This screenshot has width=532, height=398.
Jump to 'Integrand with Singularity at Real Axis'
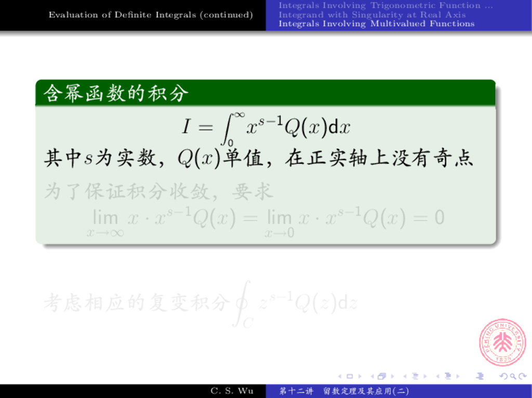[x=372, y=15]
